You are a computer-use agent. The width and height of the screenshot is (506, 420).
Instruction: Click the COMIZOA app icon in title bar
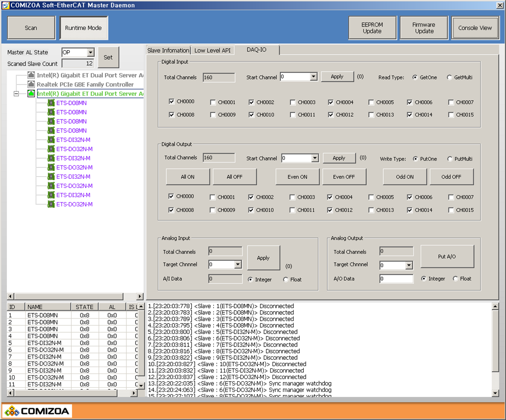[x=6, y=5]
